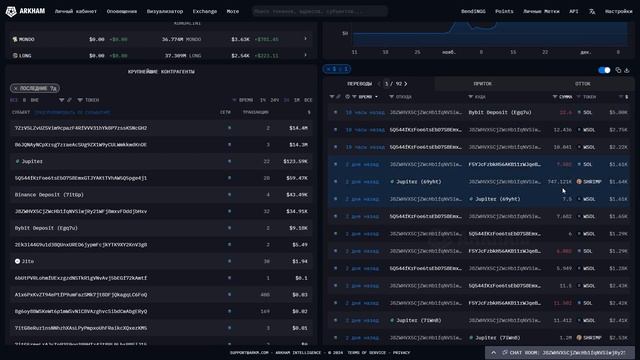Viewport: 640px width, 360px height.
Task: Click Jupiter icon in Jupiter (71wn8) sender cell
Action: [392, 320]
